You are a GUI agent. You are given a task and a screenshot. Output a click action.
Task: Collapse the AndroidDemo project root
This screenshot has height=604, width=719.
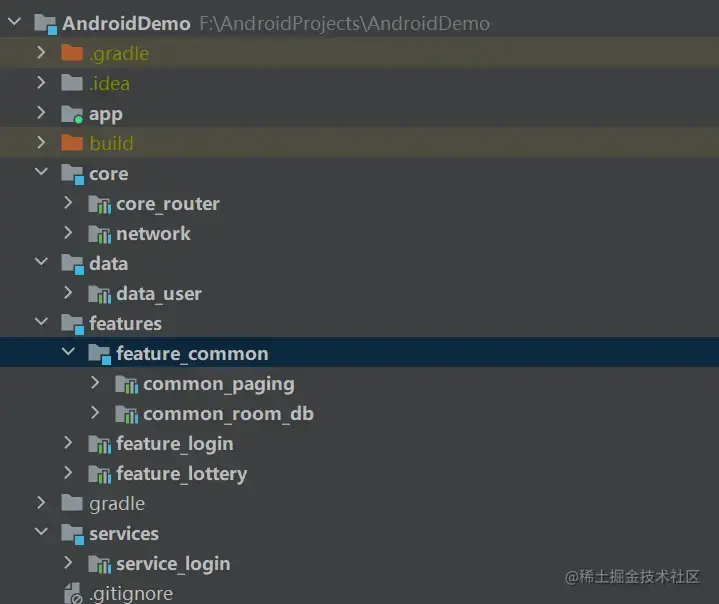coord(14,22)
